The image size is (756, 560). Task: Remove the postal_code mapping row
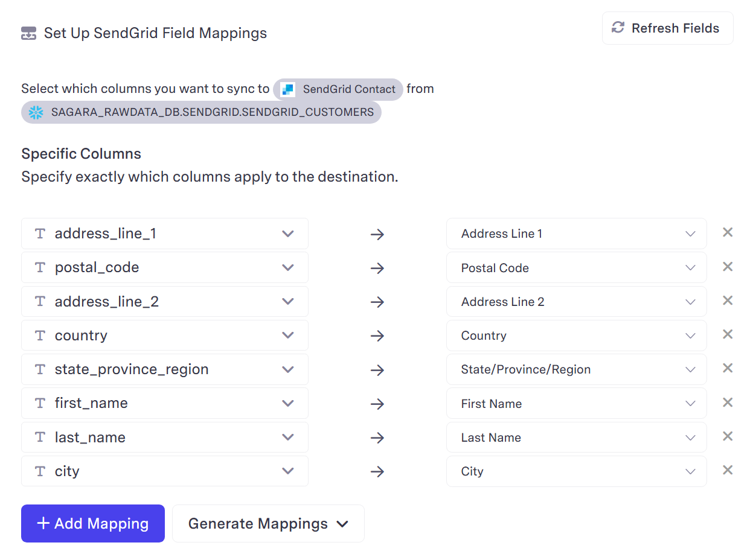click(x=728, y=267)
